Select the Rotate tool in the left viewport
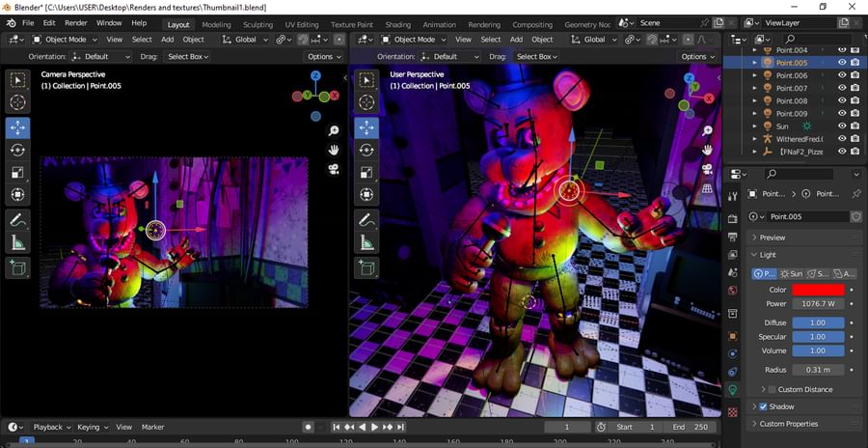 point(17,151)
